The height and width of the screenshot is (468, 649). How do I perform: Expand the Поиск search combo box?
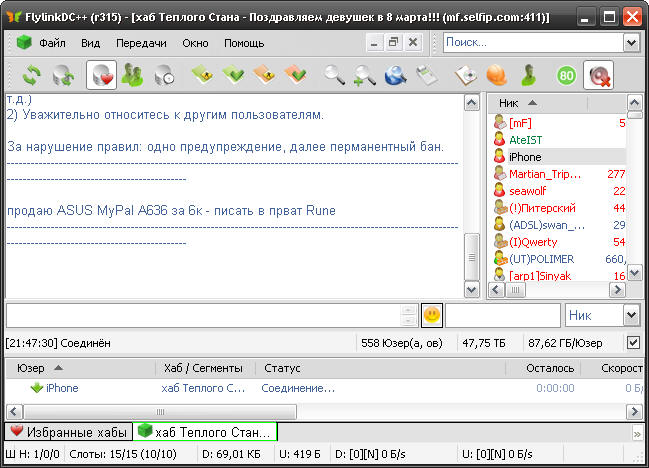coord(631,42)
